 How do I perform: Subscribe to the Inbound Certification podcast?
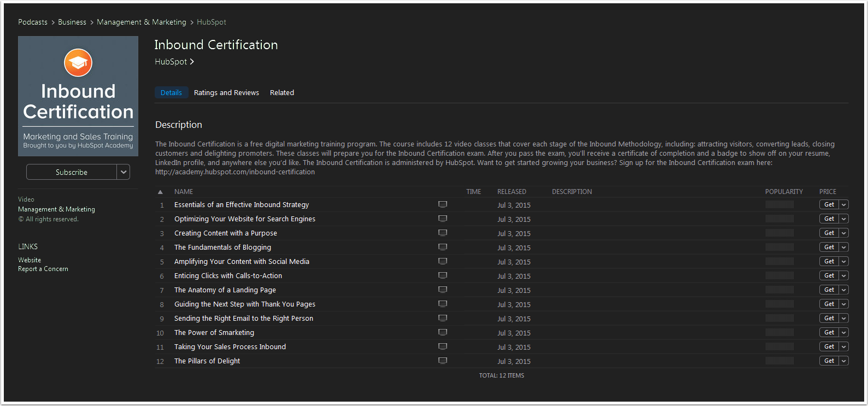point(72,172)
